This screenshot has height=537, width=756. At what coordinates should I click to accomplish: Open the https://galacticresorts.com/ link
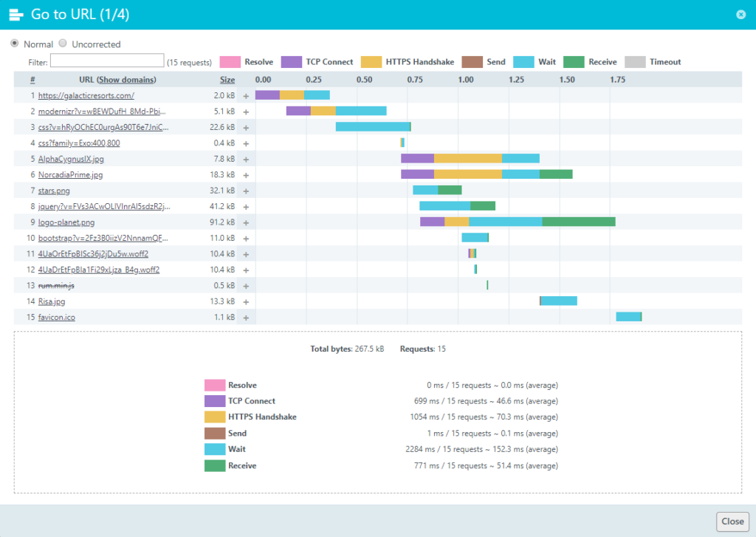click(x=86, y=95)
